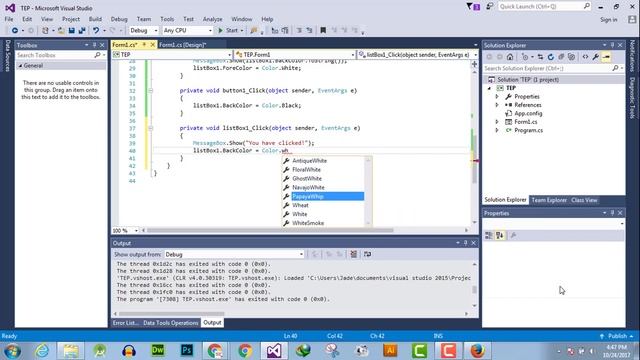Open the Data Sources side tab
The image size is (640, 360).
(7, 56)
